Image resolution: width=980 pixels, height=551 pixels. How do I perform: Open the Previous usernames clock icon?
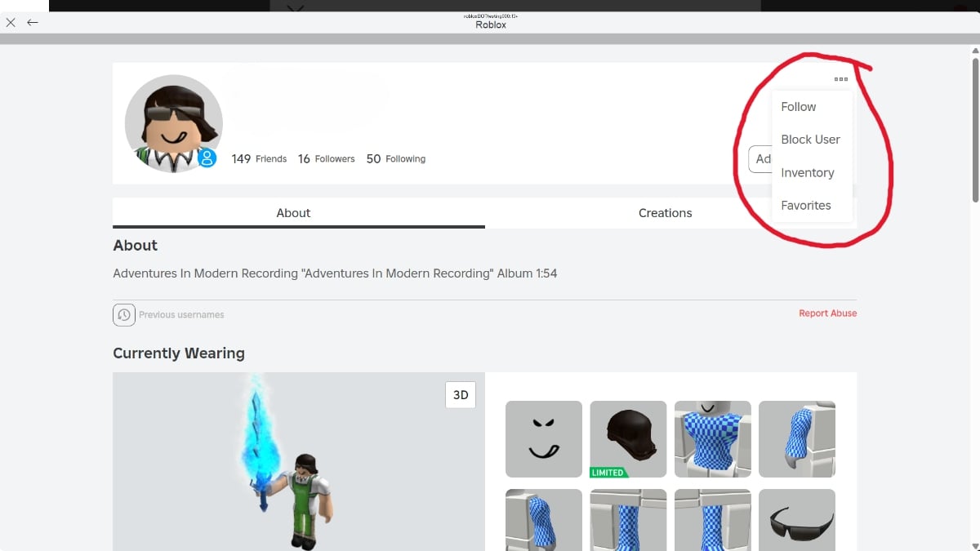123,314
